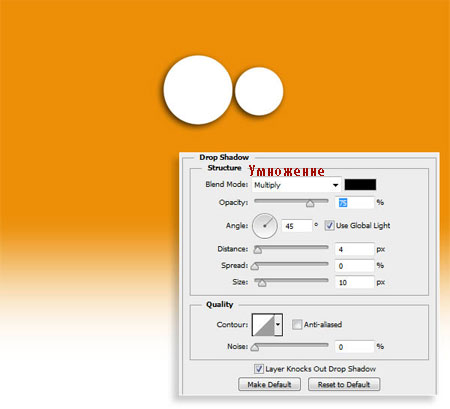Image resolution: width=450 pixels, height=409 pixels.
Task: Click the Noise slider handle
Action: 255,348
